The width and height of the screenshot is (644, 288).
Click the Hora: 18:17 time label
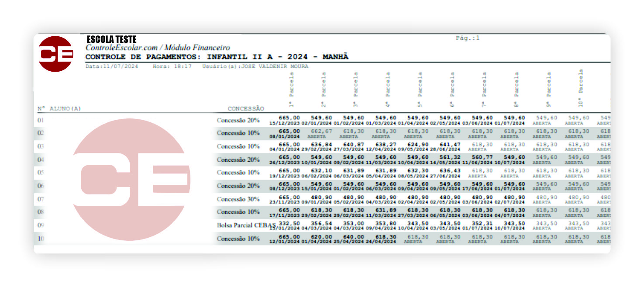point(172,66)
